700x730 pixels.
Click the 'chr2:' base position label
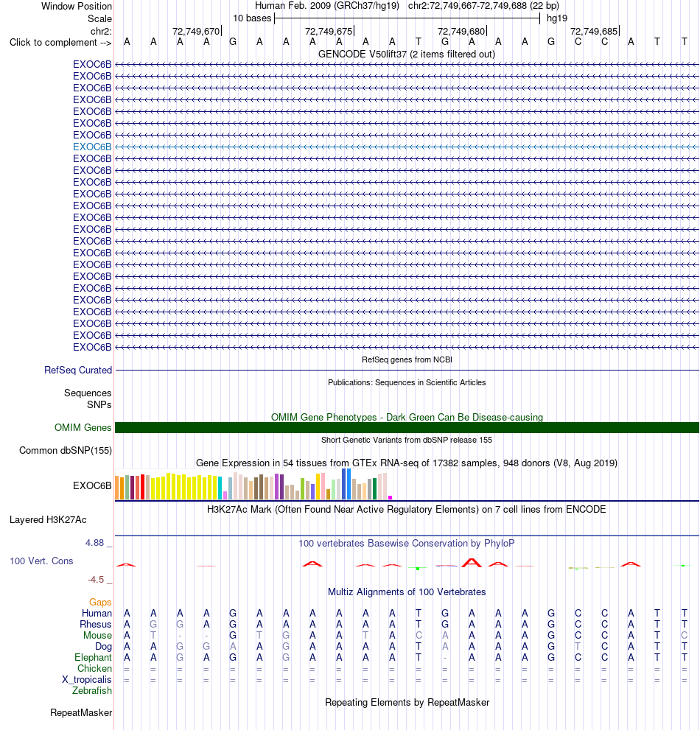pos(101,31)
